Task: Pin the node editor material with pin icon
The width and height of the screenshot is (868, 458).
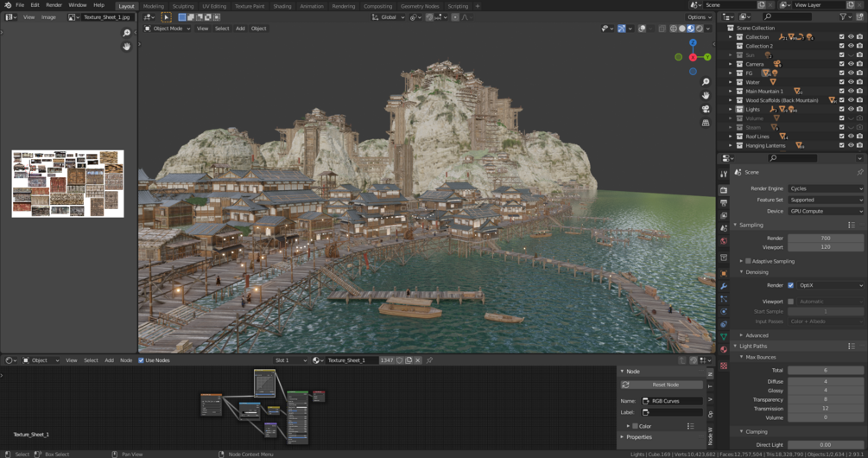Action: 429,360
